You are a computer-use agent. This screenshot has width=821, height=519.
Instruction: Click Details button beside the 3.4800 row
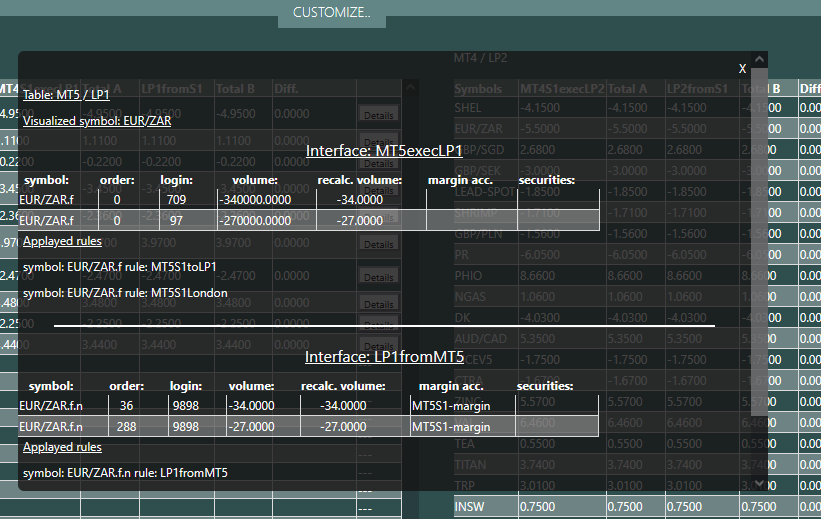[379, 304]
